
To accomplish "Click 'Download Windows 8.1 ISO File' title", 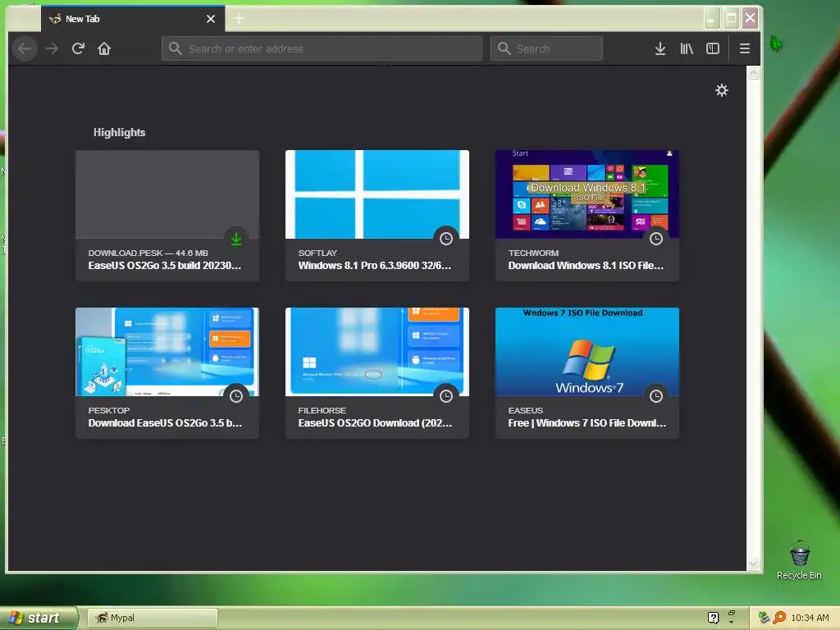I will click(x=586, y=265).
